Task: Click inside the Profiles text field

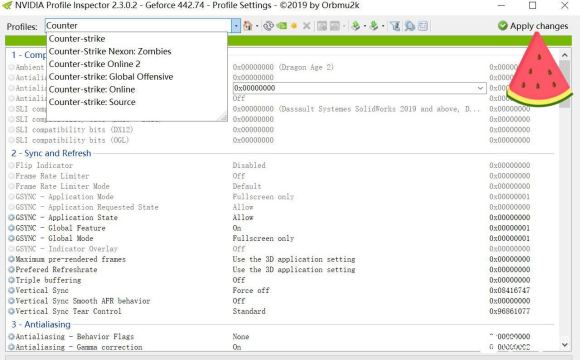Action: pos(139,26)
